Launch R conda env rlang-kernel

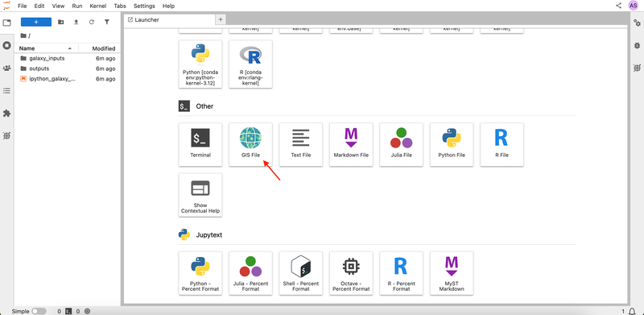point(250,64)
